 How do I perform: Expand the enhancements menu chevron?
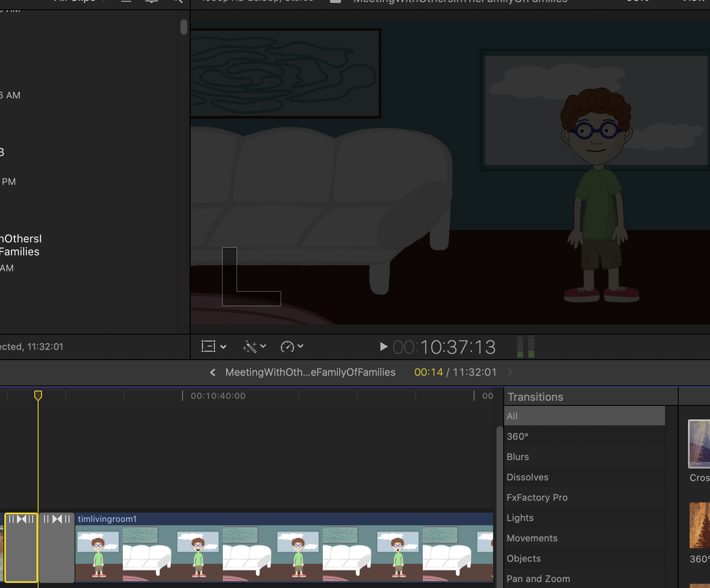263,347
